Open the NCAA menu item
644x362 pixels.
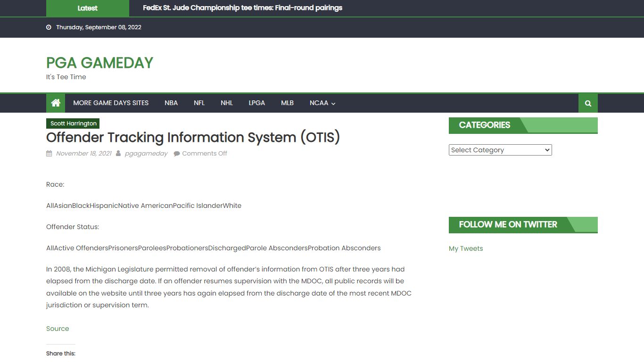(x=319, y=103)
